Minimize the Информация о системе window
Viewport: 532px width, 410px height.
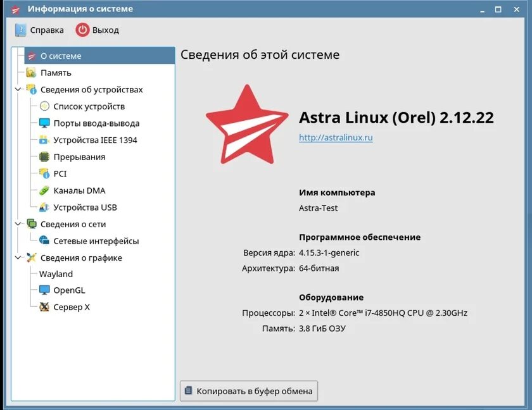coord(482,10)
